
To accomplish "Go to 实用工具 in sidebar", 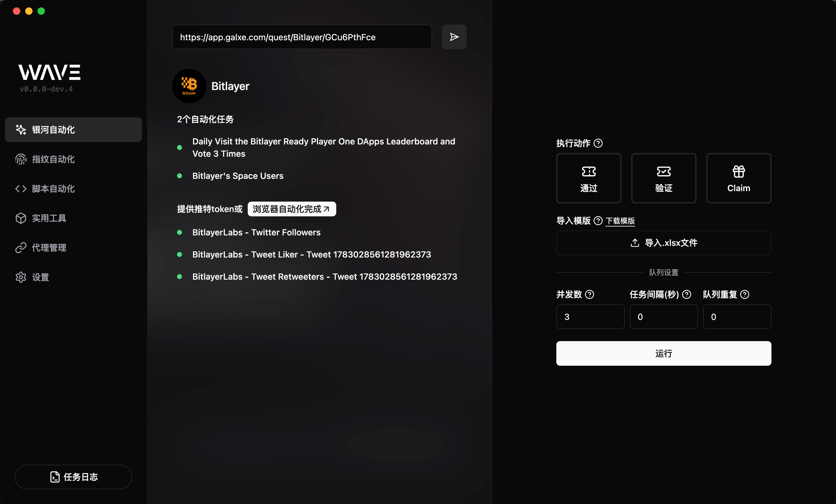I will 49,218.
